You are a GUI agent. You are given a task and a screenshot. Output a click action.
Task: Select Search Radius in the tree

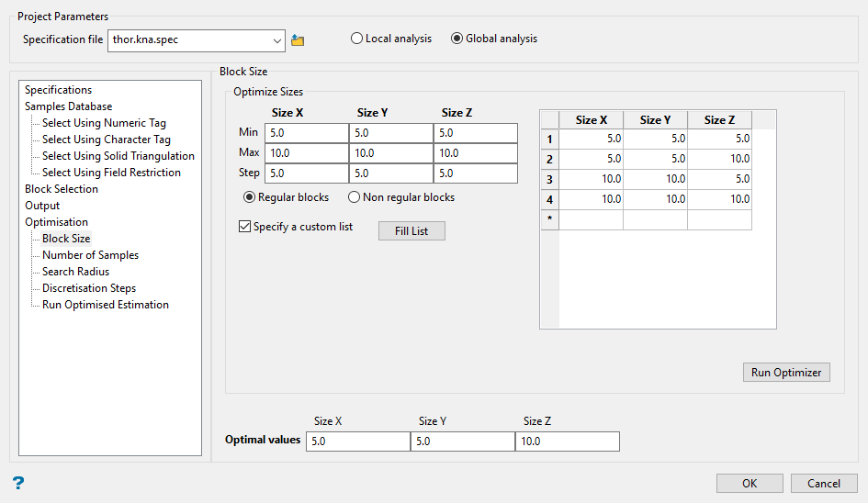click(x=75, y=272)
